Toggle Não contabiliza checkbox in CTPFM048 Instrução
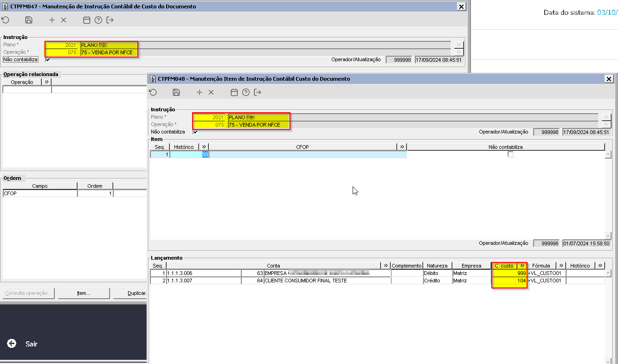618x364 pixels. (195, 132)
